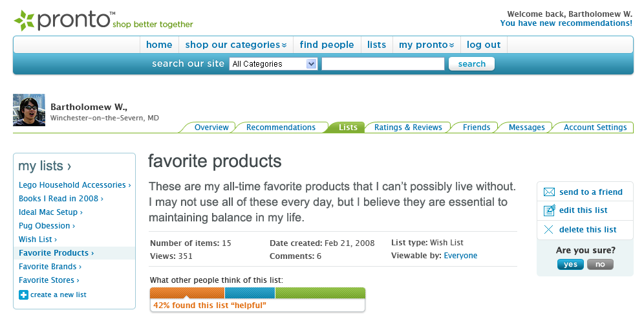The image size is (644, 323).
Task: Click the plus icon to create a new list
Action: point(23,295)
